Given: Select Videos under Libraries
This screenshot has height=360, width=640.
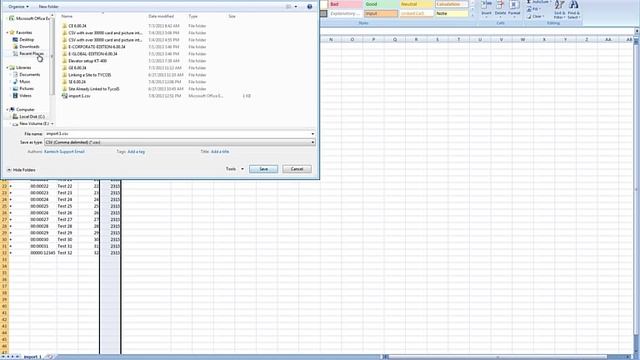Looking at the screenshot, I should [x=25, y=96].
